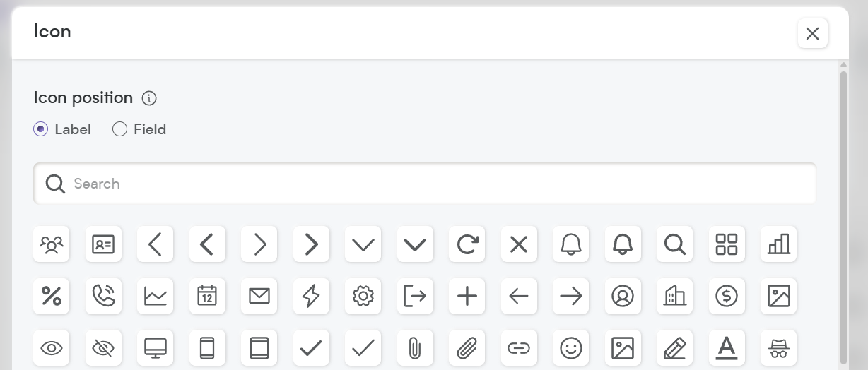The height and width of the screenshot is (370, 868).
Task: Choose the ID card icon
Action: (x=104, y=244)
